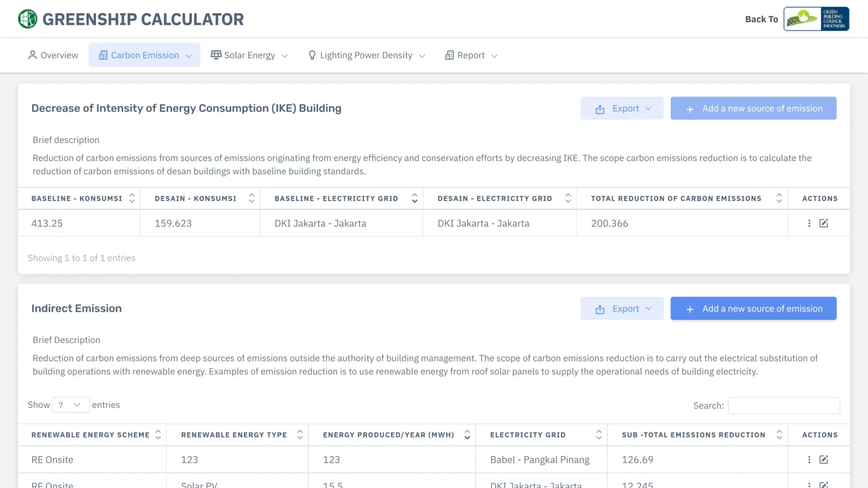Viewport: 868px width, 488px height.
Task: Click the Back To link text
Action: tap(761, 19)
